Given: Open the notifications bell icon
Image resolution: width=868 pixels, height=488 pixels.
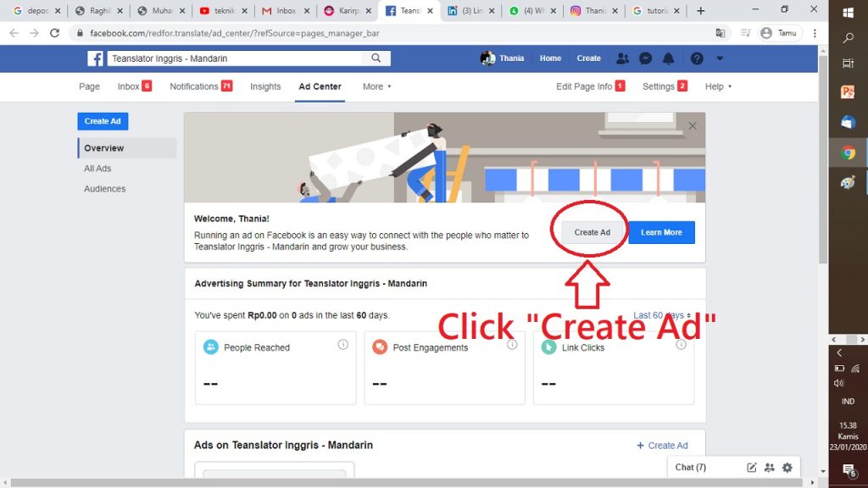Looking at the screenshot, I should click(x=669, y=58).
